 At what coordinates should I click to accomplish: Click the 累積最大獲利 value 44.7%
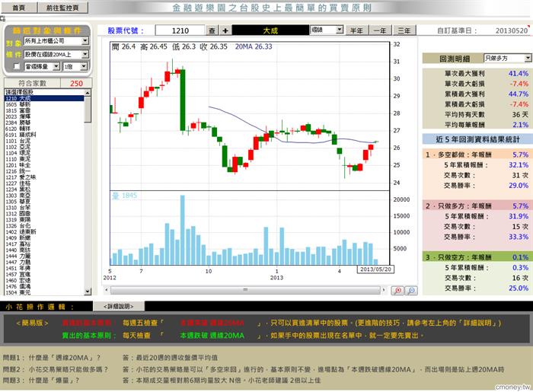coord(518,94)
